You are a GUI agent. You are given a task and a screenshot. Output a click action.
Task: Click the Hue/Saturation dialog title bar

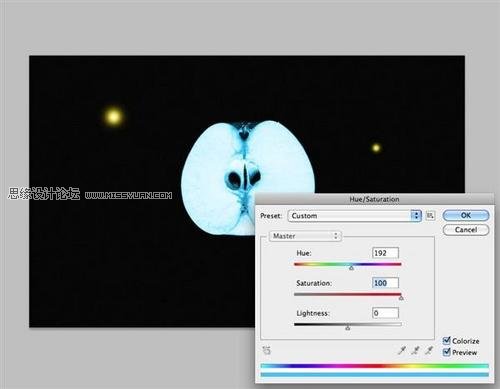[x=374, y=199]
